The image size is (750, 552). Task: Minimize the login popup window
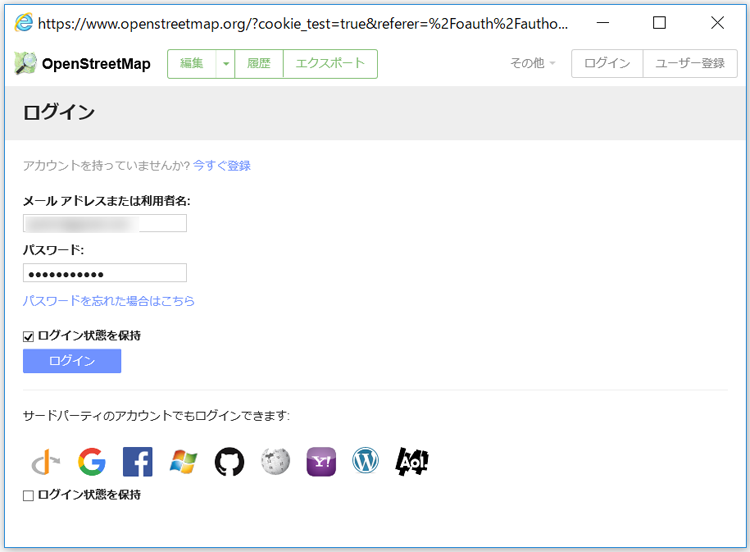(603, 22)
